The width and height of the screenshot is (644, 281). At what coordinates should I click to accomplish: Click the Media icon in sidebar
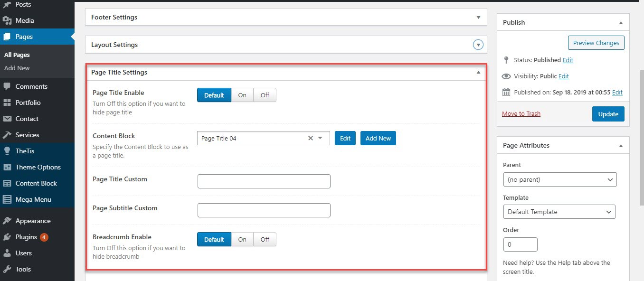click(7, 20)
